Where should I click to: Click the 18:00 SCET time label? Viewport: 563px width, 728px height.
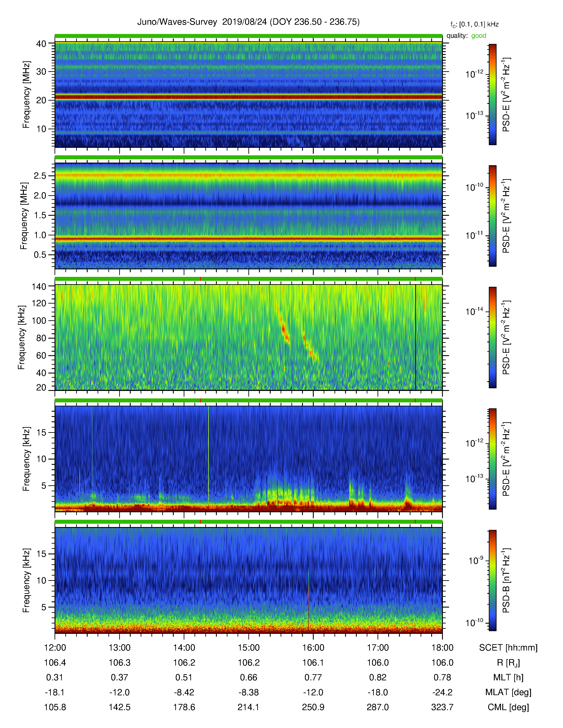(442, 648)
